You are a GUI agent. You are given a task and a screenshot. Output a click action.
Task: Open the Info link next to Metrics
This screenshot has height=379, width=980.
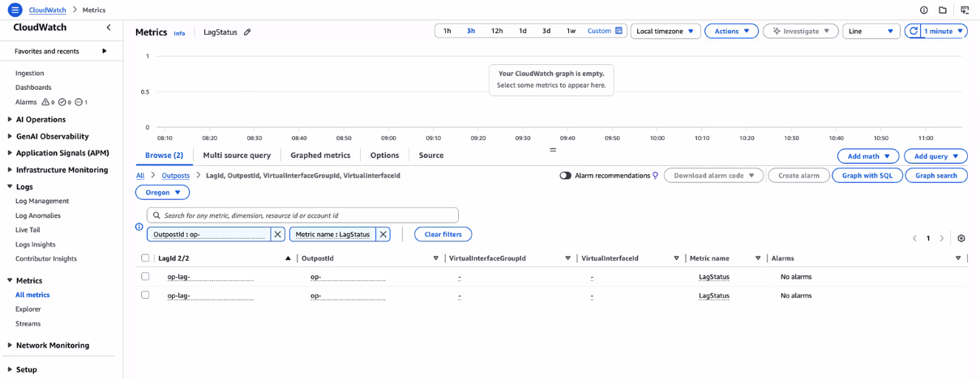pos(179,33)
